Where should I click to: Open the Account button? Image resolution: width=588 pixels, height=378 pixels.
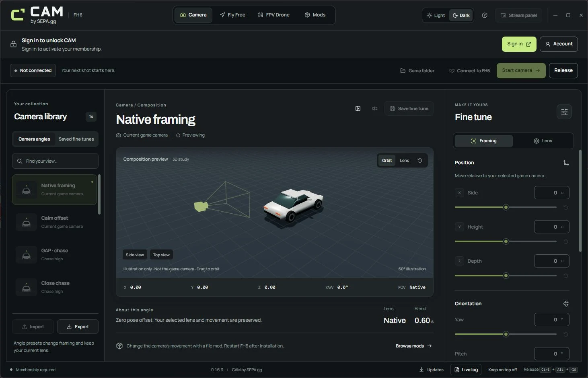pos(559,44)
